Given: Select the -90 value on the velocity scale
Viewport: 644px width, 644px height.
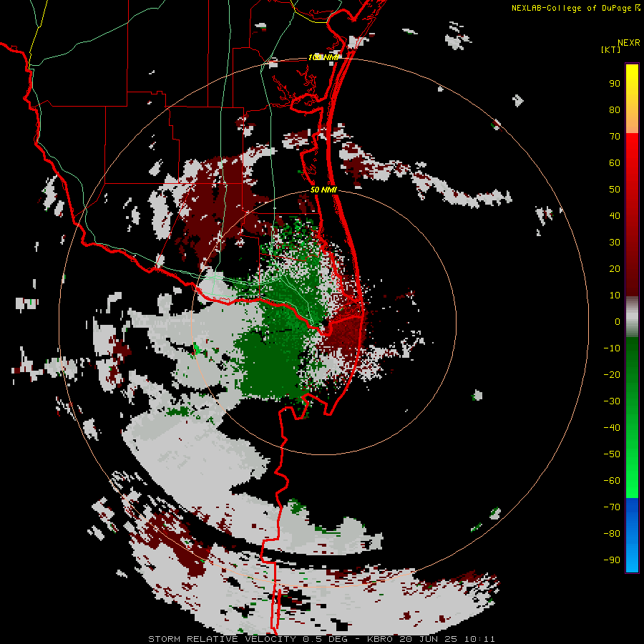Looking at the screenshot, I should pyautogui.click(x=612, y=560).
